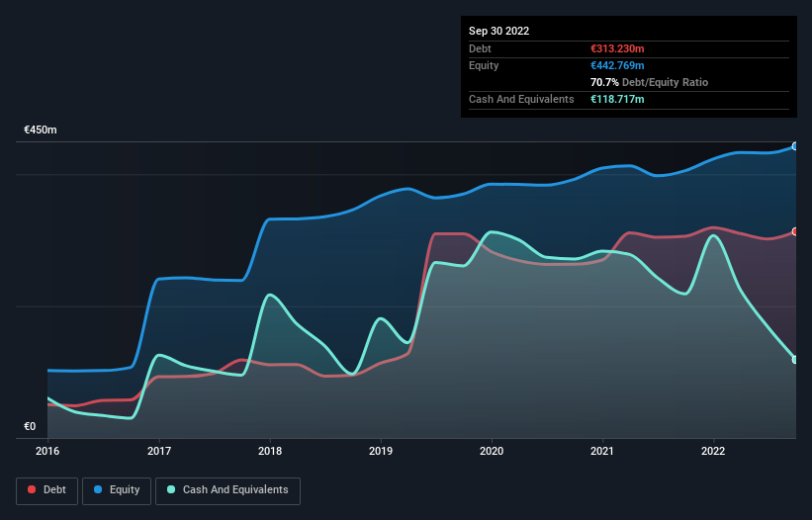812x520 pixels.
Task: Select the 2022 axis label
Action: (713, 451)
